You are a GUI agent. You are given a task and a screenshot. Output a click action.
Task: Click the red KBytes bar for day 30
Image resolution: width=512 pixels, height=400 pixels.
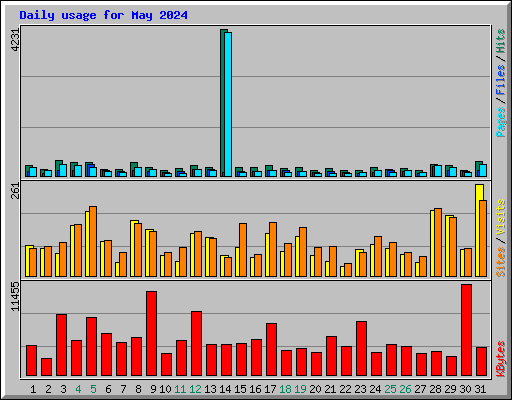466,330
